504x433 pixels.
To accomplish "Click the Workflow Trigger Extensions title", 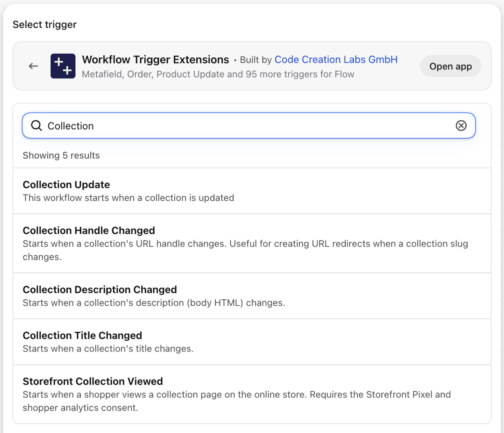I will (155, 60).
